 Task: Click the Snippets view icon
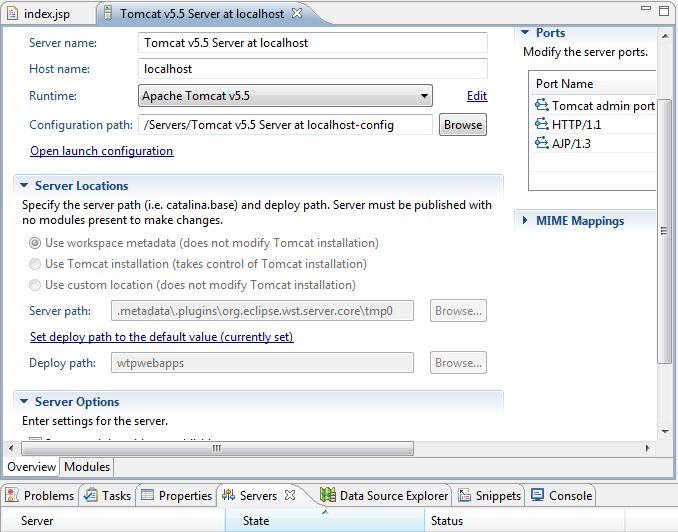464,495
